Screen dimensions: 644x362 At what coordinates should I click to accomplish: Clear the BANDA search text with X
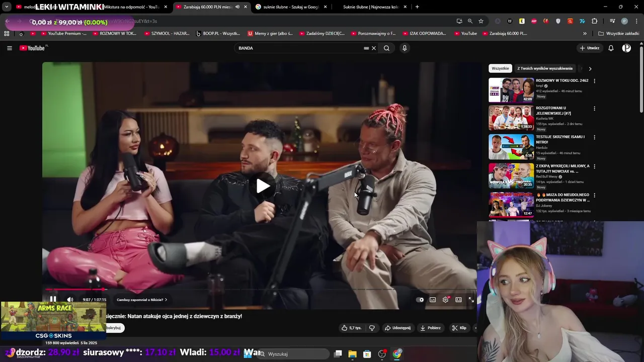(x=374, y=48)
